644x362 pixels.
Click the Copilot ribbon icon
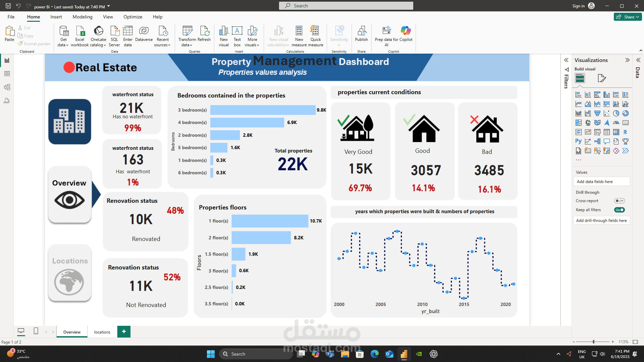[x=406, y=34]
